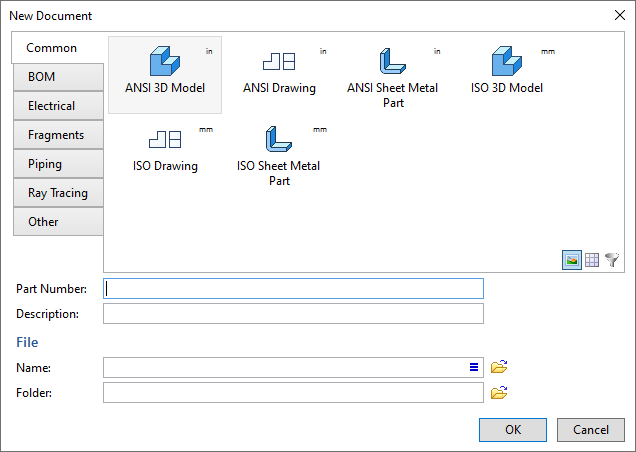
Task: Choose the ANSI Drawing template
Action: pyautogui.click(x=279, y=75)
